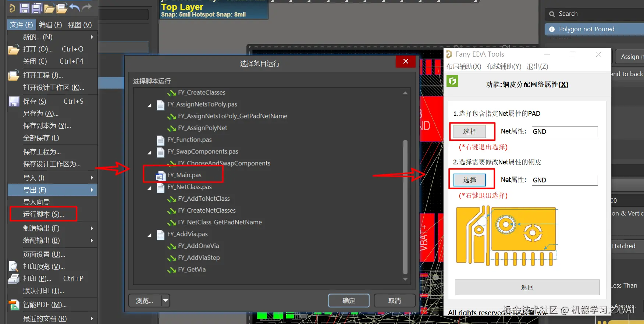
Task: Open the 文件 (F) menu
Action: (x=21, y=25)
